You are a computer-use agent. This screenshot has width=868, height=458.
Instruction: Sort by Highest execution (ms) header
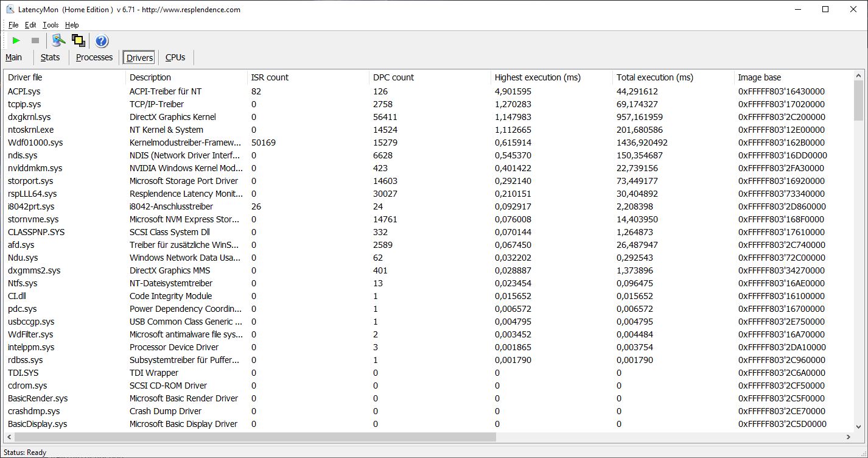point(552,77)
